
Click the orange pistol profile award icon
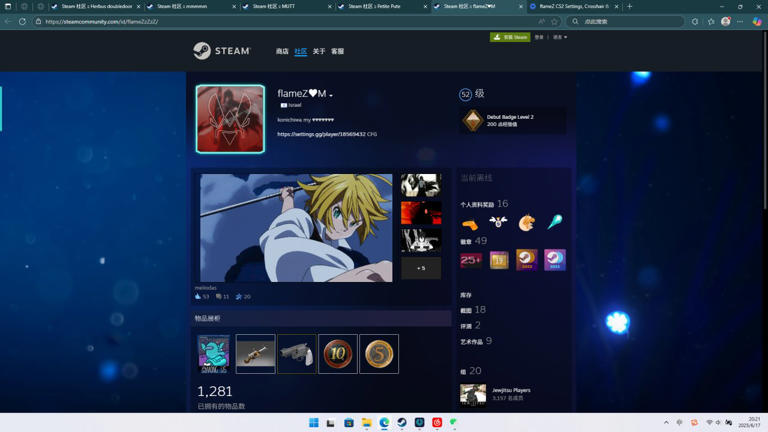click(x=470, y=224)
